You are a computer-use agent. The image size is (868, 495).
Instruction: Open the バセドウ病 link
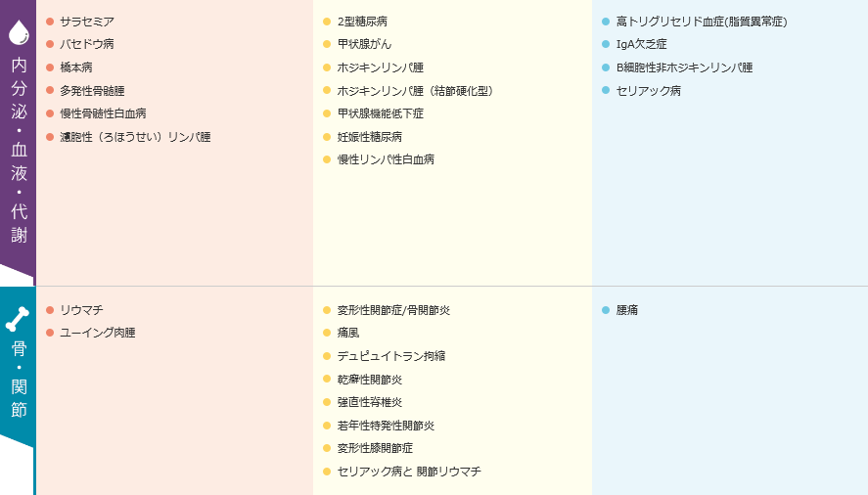tap(87, 44)
